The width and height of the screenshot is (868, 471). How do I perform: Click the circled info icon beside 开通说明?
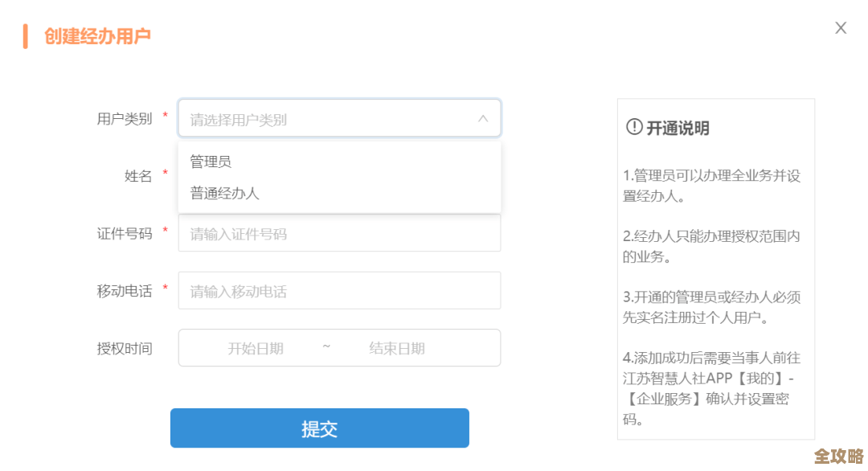coord(633,127)
